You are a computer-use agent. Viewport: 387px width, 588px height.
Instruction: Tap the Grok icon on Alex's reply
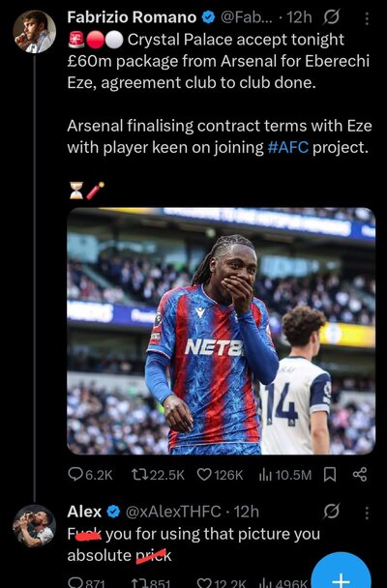click(x=332, y=512)
